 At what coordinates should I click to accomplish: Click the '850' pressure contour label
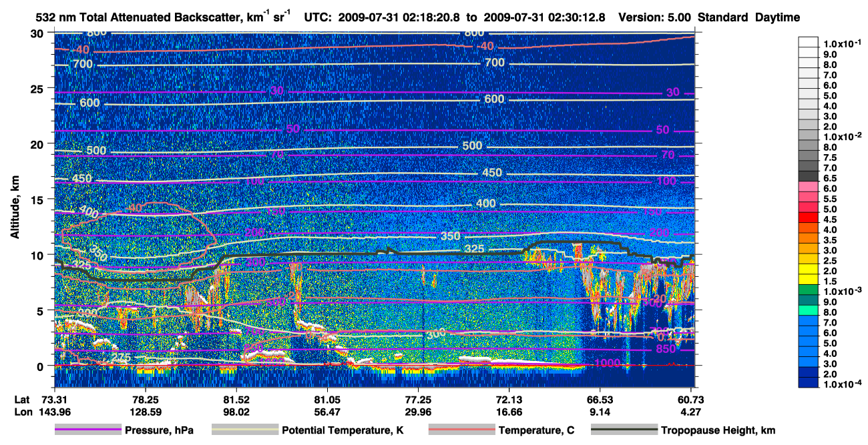[665, 348]
